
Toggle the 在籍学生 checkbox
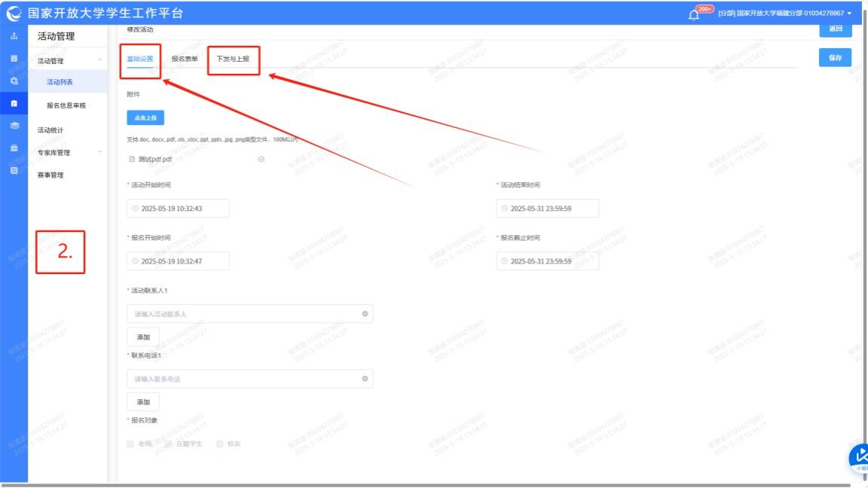tap(169, 444)
